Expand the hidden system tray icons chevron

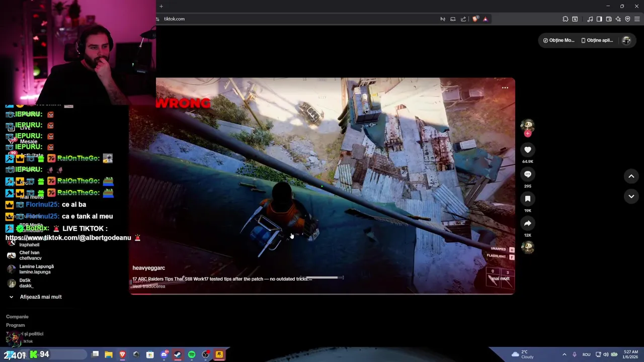pos(564,354)
